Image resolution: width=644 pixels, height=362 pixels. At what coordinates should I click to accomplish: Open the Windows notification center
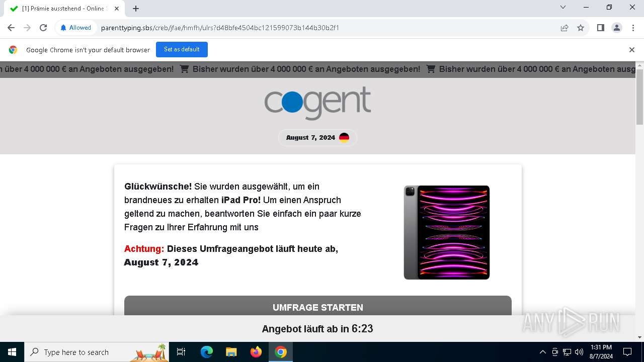click(x=627, y=352)
